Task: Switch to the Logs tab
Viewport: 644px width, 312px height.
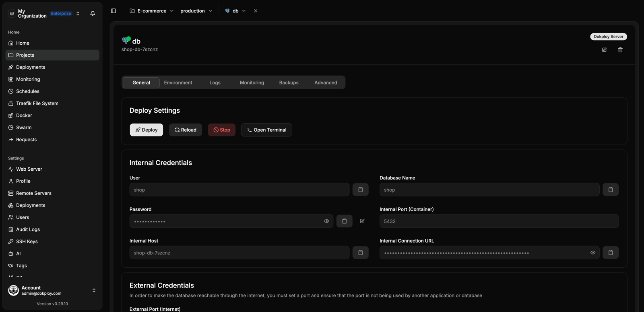Action: point(215,83)
